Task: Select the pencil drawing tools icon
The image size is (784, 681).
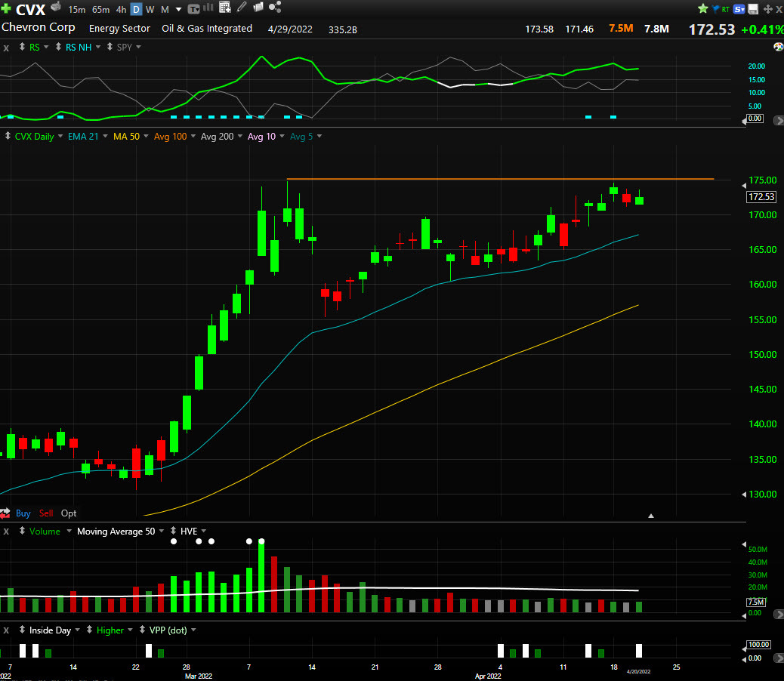Action: click(x=242, y=7)
